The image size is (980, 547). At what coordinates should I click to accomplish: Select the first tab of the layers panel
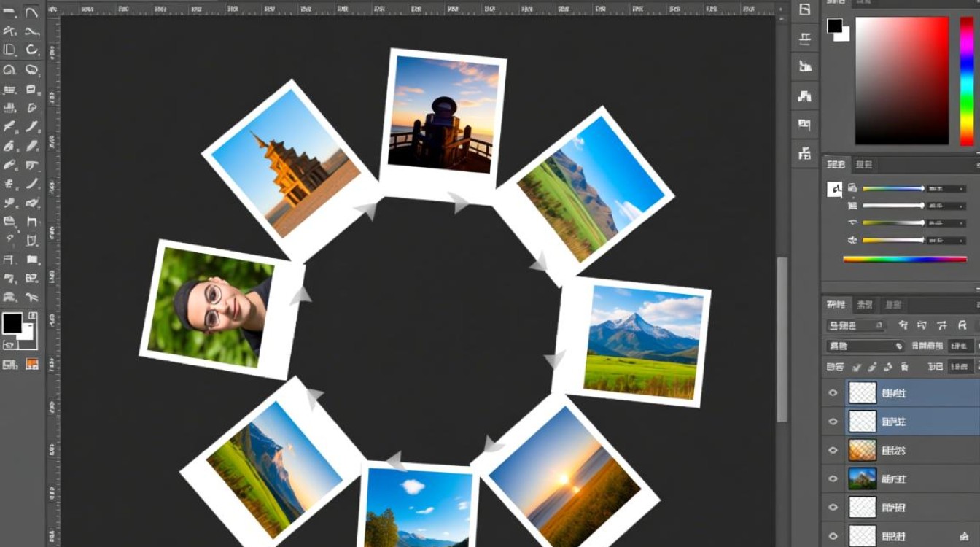pyautogui.click(x=836, y=305)
